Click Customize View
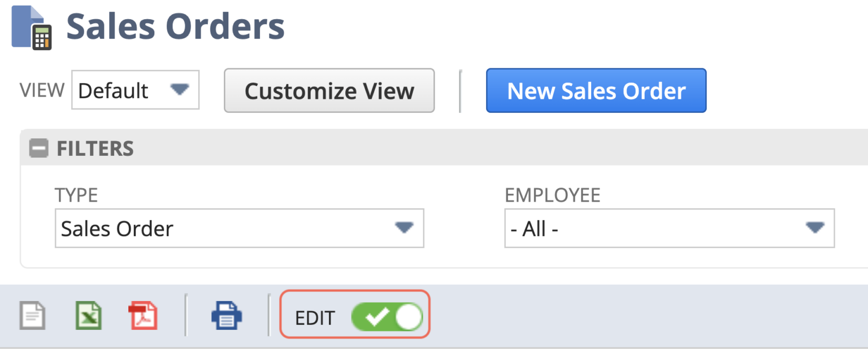Image resolution: width=868 pixels, height=349 pixels. tap(329, 90)
